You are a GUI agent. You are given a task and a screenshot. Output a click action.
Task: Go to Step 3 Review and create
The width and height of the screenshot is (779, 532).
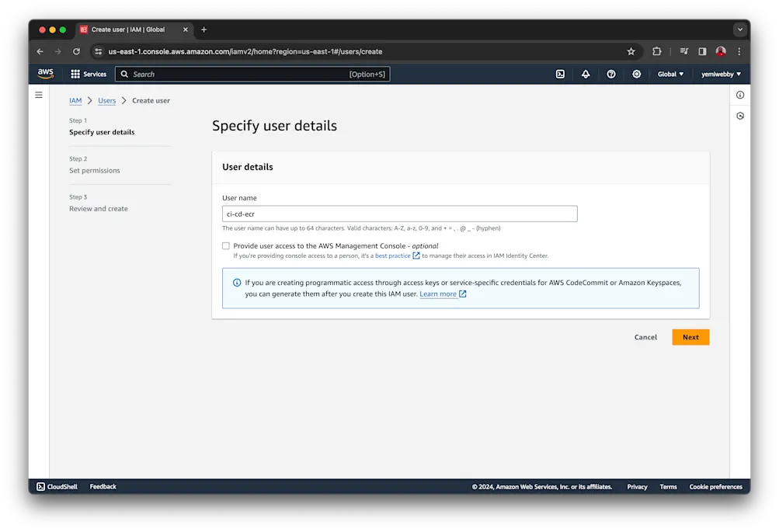pos(99,209)
